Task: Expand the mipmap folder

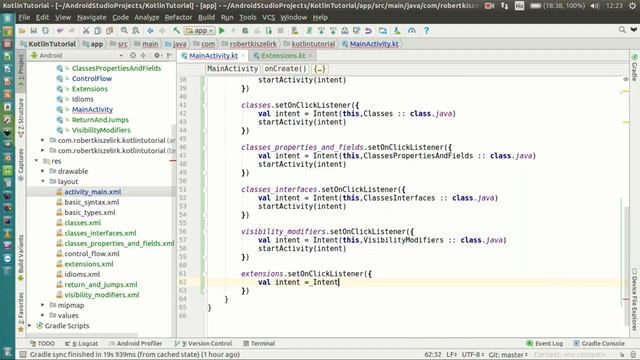Action: (x=43, y=305)
